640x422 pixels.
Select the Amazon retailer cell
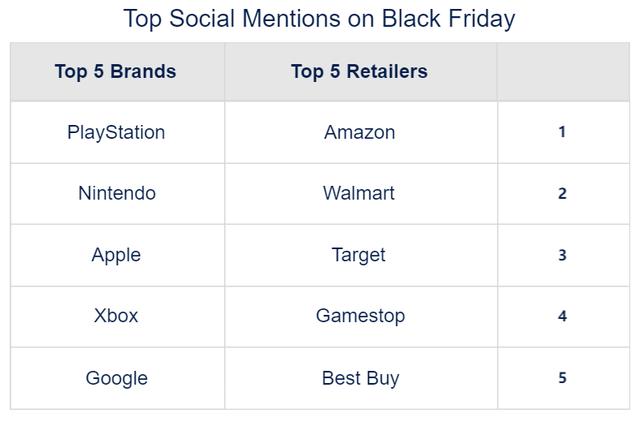(359, 132)
